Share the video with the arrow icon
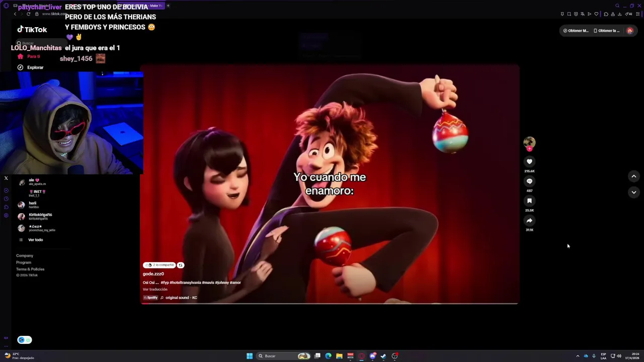 [x=529, y=220]
